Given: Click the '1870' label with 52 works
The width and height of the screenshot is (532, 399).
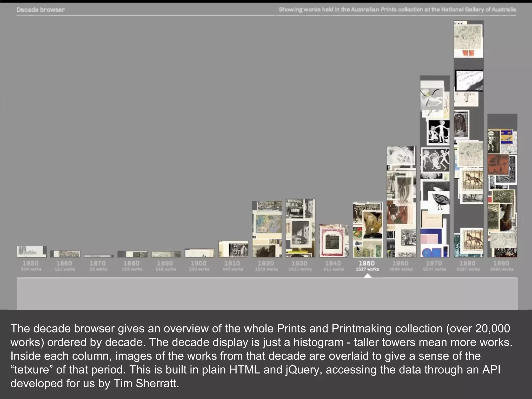Looking at the screenshot, I should (x=98, y=266).
